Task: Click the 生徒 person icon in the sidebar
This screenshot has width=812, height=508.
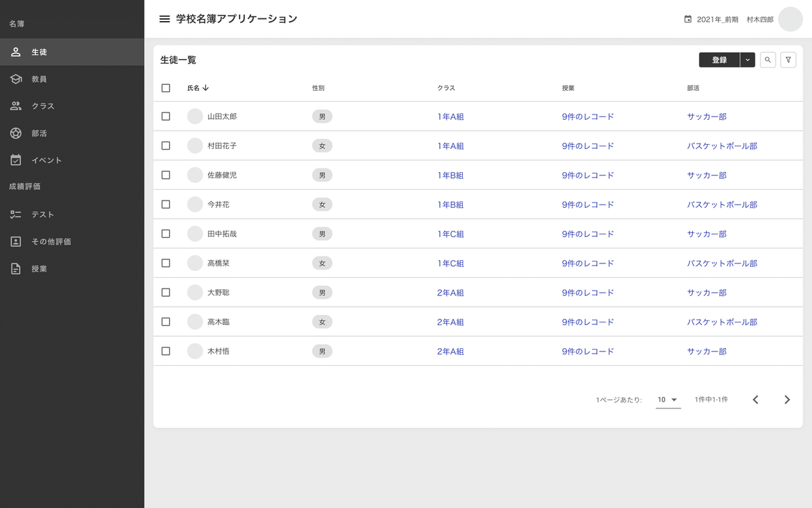Action: tap(16, 52)
